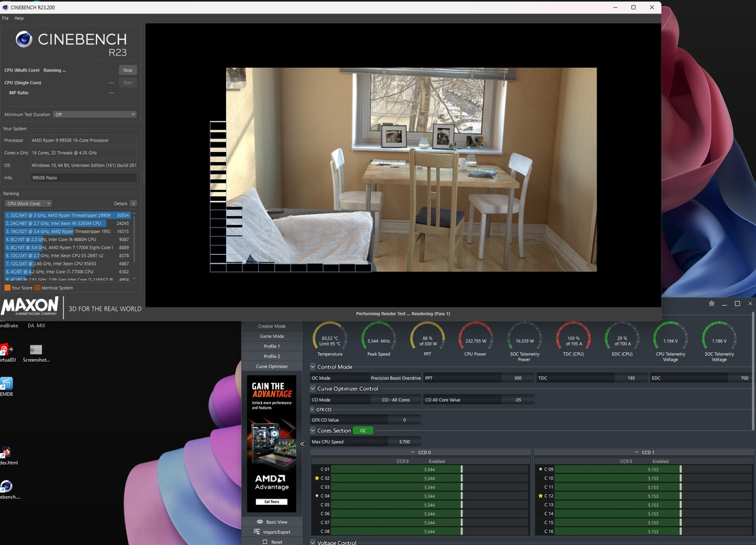Click the white dot marker on core C 09

pyautogui.click(x=541, y=469)
